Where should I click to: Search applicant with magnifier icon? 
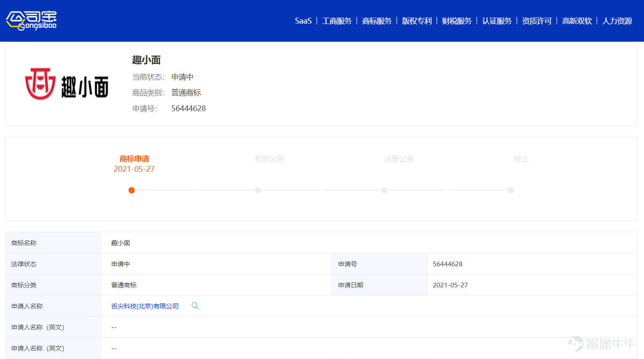tap(195, 305)
